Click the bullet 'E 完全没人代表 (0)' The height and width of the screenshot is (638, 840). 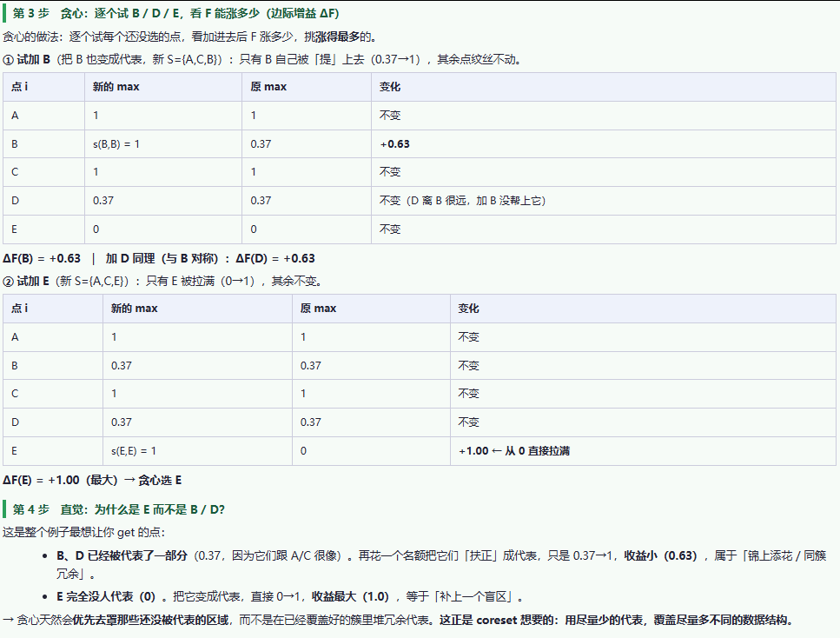pos(290,597)
